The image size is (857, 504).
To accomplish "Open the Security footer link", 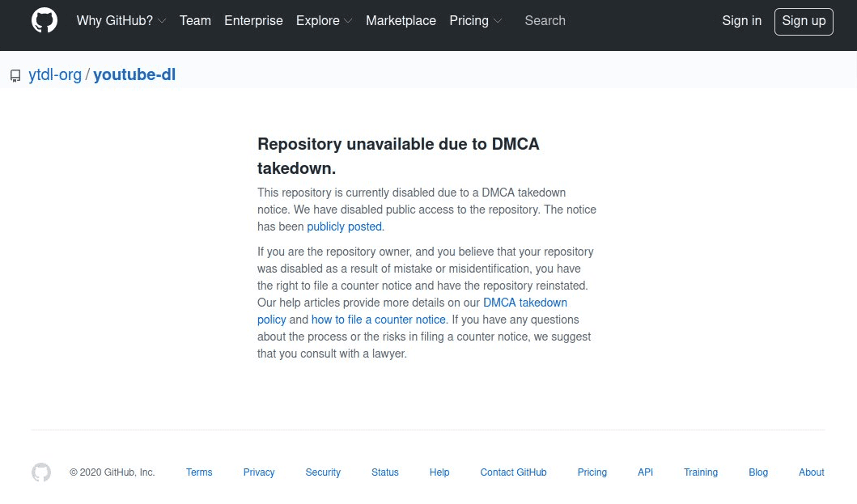I will point(323,472).
